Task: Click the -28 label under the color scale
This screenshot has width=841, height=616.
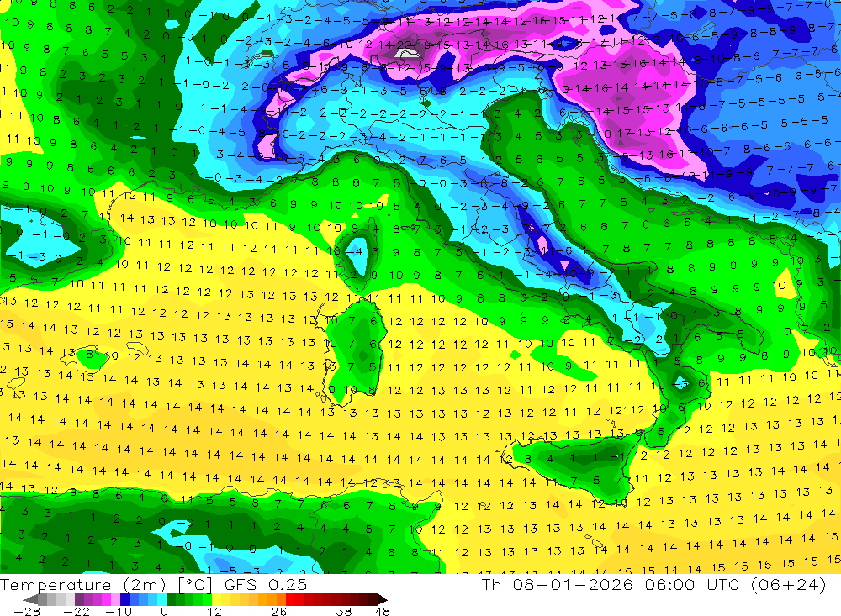Action: 26,611
